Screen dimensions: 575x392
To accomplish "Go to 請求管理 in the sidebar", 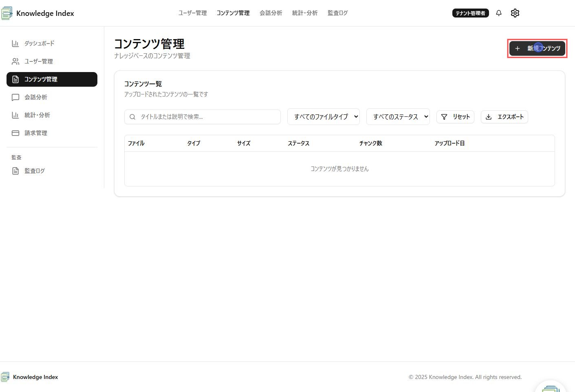I will pyautogui.click(x=52, y=133).
